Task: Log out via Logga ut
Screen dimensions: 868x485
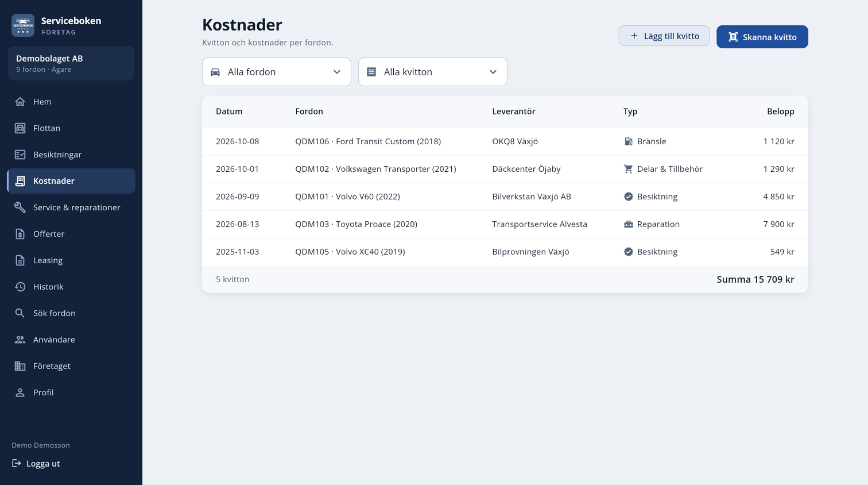Action: click(36, 464)
